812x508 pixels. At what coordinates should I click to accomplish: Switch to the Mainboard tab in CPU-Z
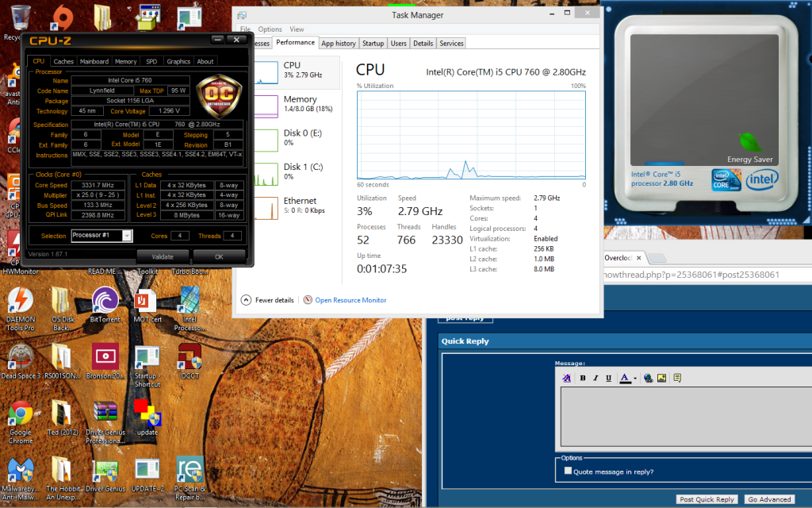click(x=94, y=61)
